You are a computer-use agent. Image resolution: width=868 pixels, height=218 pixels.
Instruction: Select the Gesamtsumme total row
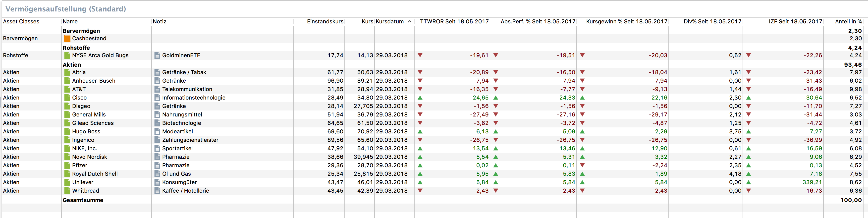(x=83, y=200)
